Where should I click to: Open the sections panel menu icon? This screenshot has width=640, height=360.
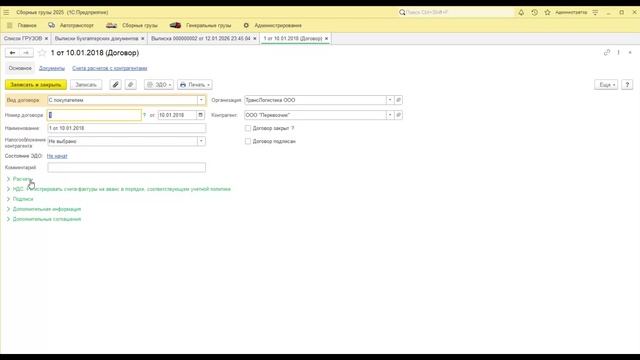click(10, 25)
